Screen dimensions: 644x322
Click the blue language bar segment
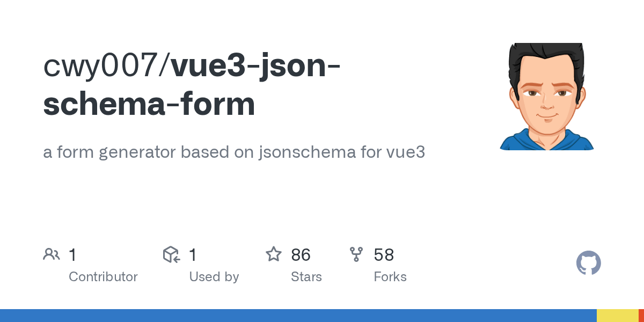[298, 316]
